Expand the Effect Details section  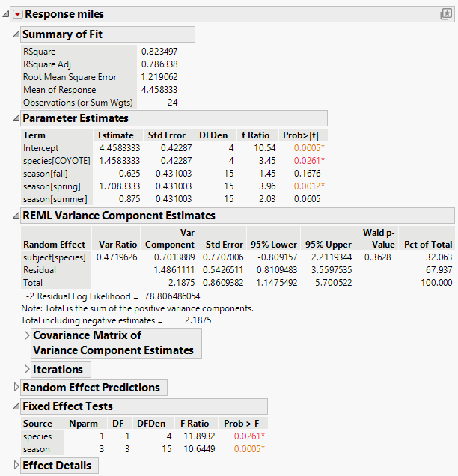(16, 466)
